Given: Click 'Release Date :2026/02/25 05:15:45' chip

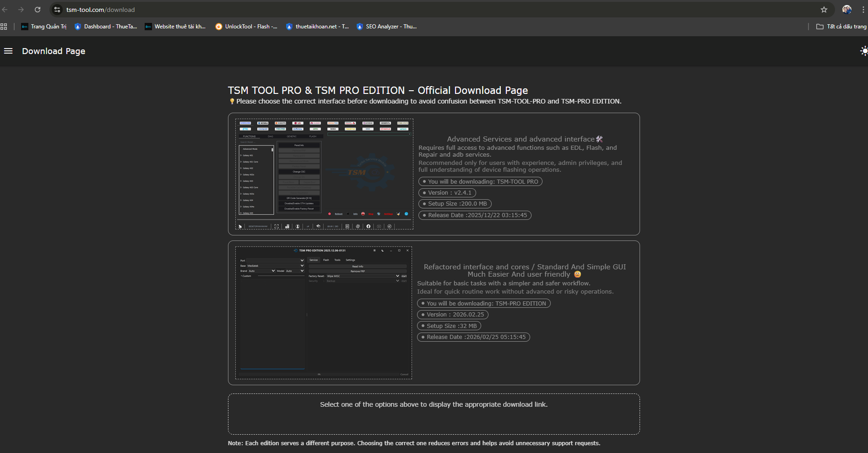Looking at the screenshot, I should pyautogui.click(x=473, y=337).
